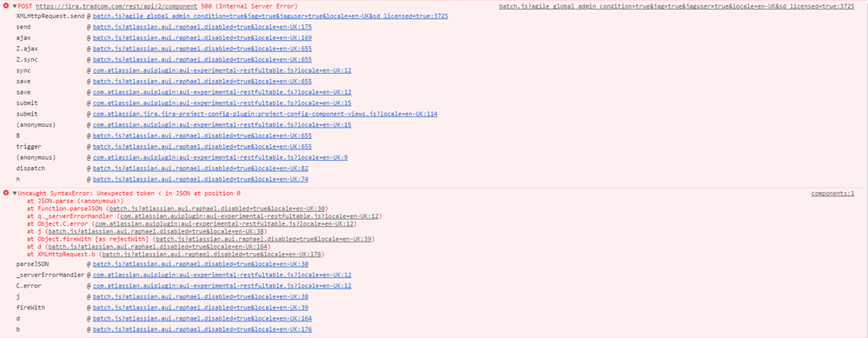Viewport: 868px width, 338px height.
Task: Click the 'trigger' function name
Action: click(30, 147)
